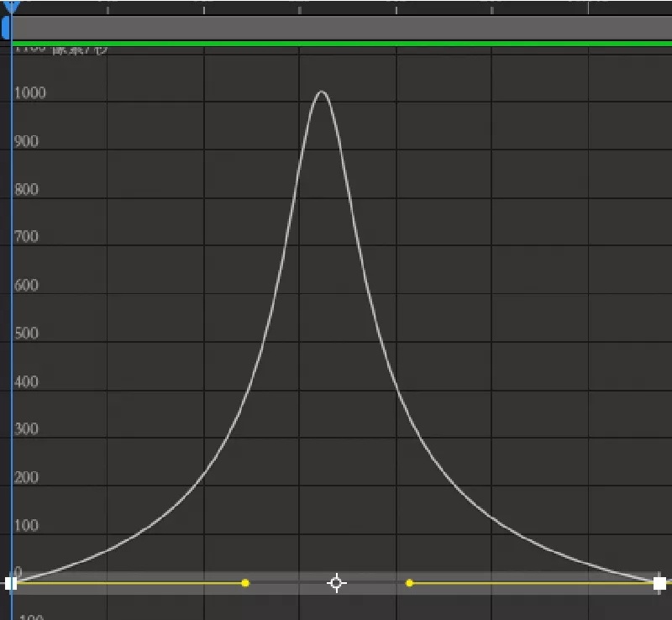Click the 1000 value axis label
This screenshot has width=672, height=620.
(30, 93)
